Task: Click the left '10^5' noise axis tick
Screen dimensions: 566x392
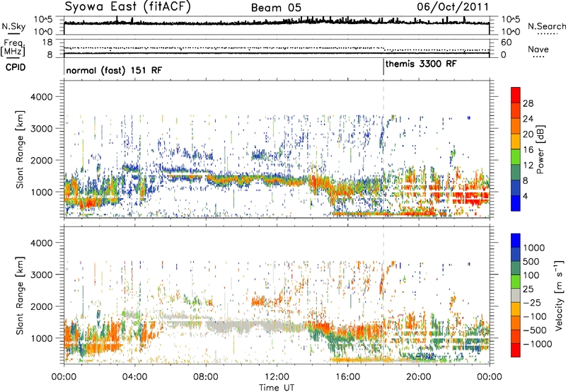Action: [43, 19]
